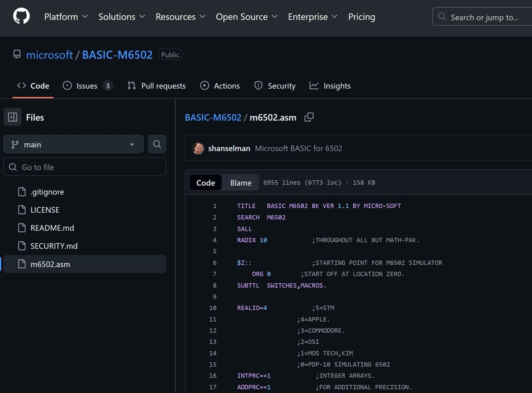Select README.md in file tree
The image size is (532, 393).
point(52,228)
